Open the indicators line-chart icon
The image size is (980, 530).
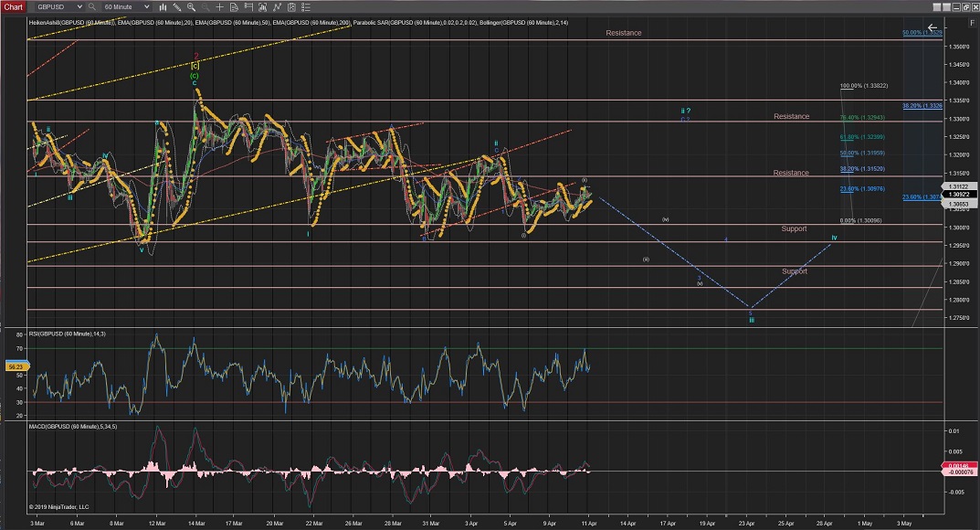coord(277,6)
